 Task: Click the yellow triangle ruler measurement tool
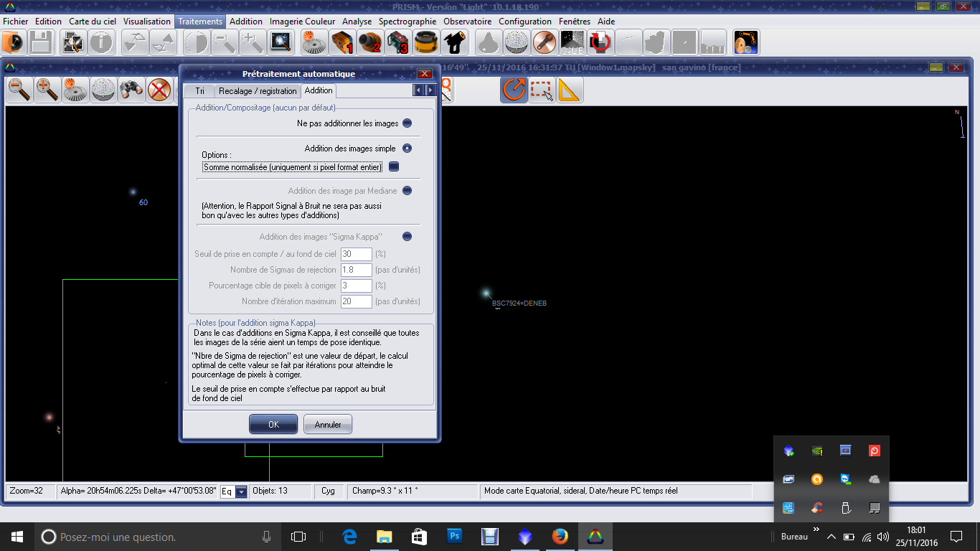[570, 90]
